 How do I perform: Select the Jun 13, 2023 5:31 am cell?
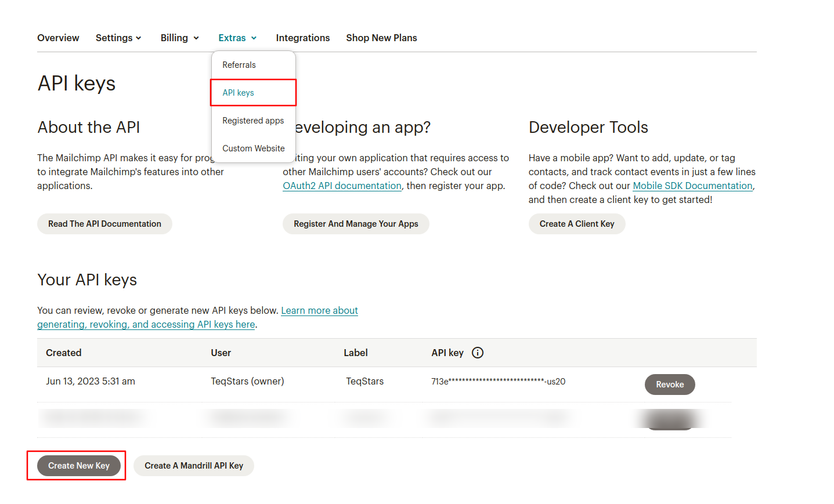[x=91, y=381]
